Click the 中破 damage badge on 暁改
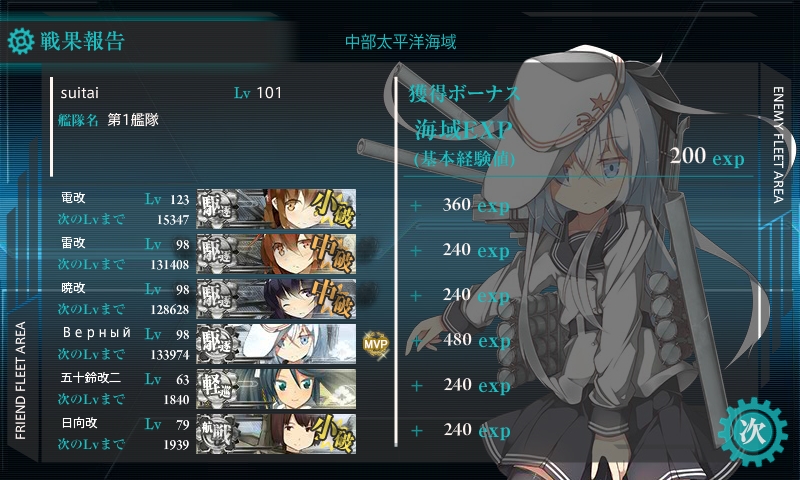Viewport: 800px width, 480px height. [333, 298]
